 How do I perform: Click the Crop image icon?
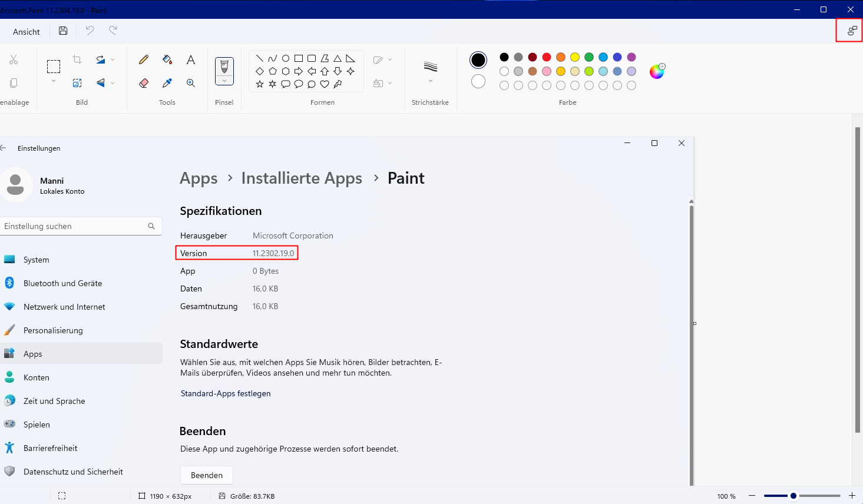(77, 59)
